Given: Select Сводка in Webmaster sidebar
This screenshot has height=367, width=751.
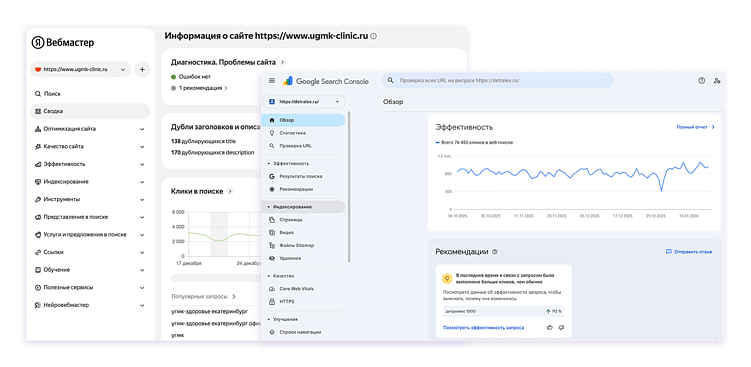Looking at the screenshot, I should click(x=90, y=111).
